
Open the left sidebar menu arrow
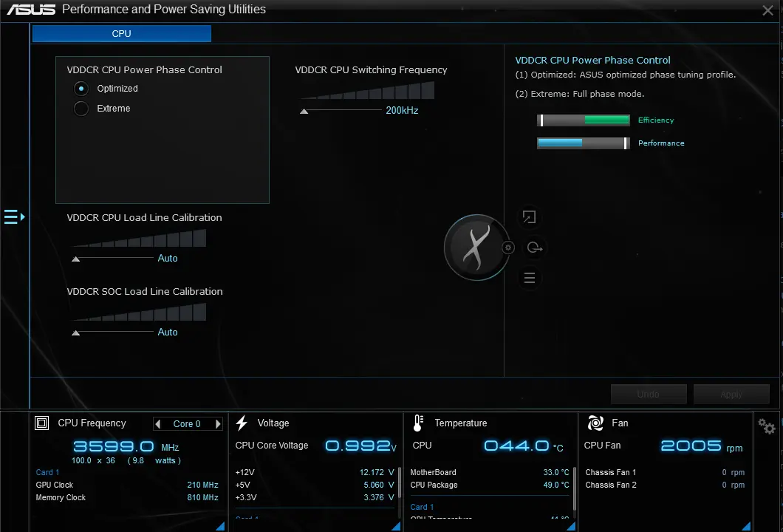click(15, 216)
